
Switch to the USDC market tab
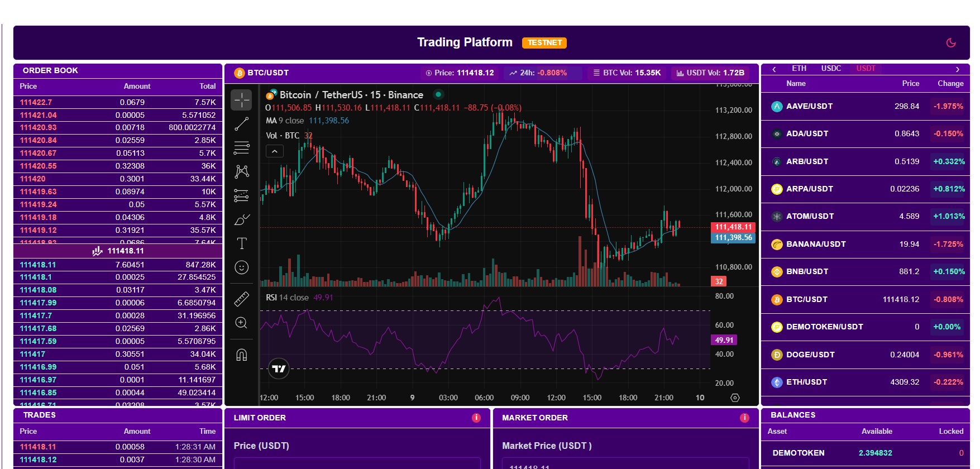[x=830, y=69]
